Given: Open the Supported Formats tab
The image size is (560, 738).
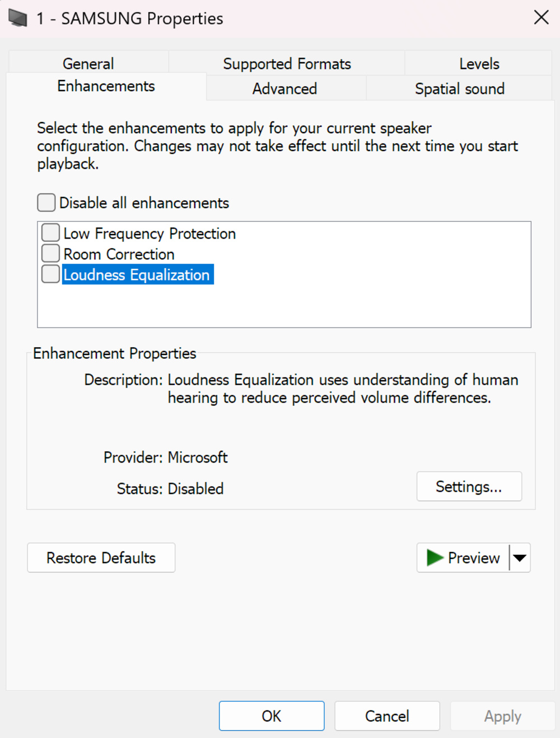Looking at the screenshot, I should click(287, 63).
